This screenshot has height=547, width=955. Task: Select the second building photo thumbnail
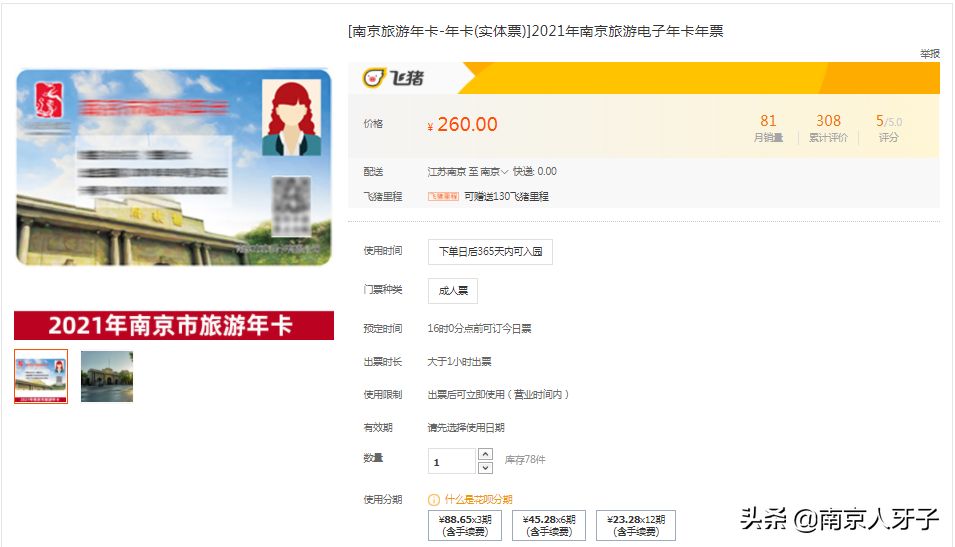[x=107, y=376]
